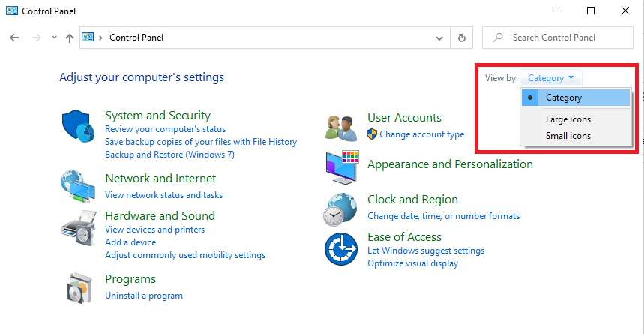Open the Hardware and Sound printer icon
Viewport: 644px width, 334px height.
pos(79,228)
